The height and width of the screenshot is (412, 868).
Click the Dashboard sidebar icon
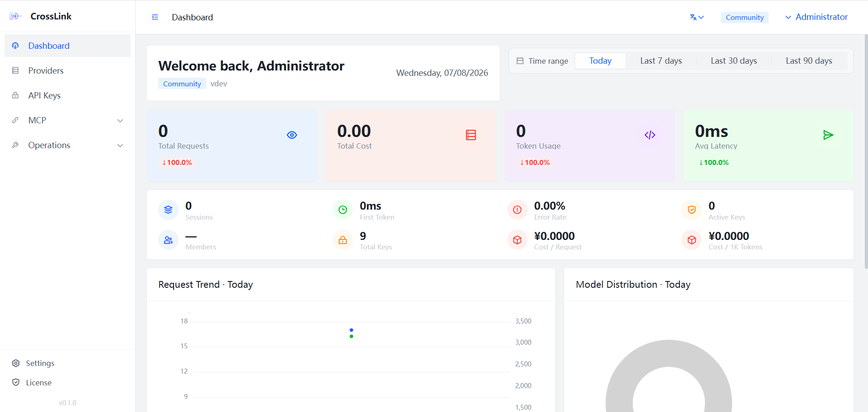[15, 46]
